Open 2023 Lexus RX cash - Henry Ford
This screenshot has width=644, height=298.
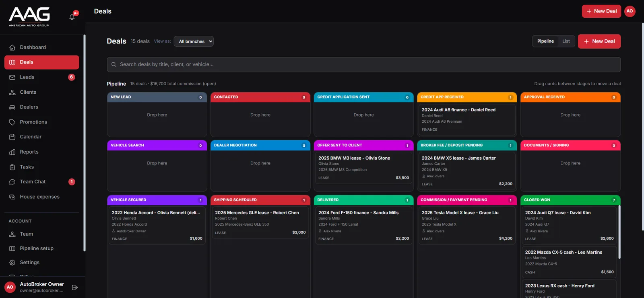click(570, 289)
